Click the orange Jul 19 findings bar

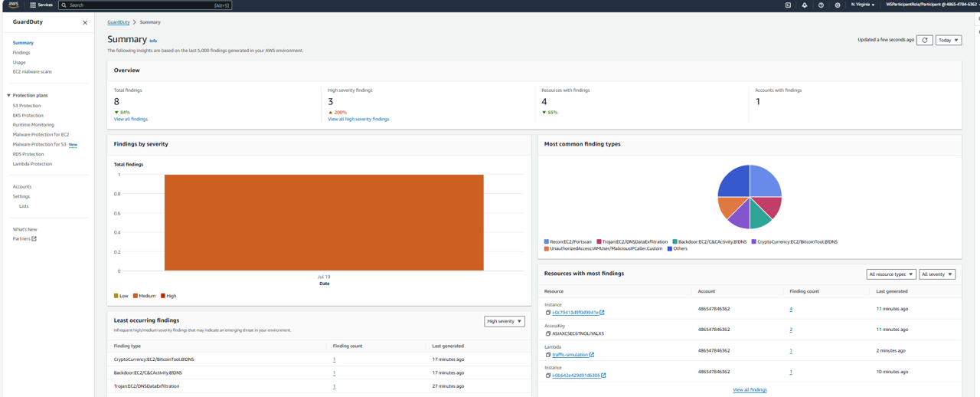click(x=324, y=222)
